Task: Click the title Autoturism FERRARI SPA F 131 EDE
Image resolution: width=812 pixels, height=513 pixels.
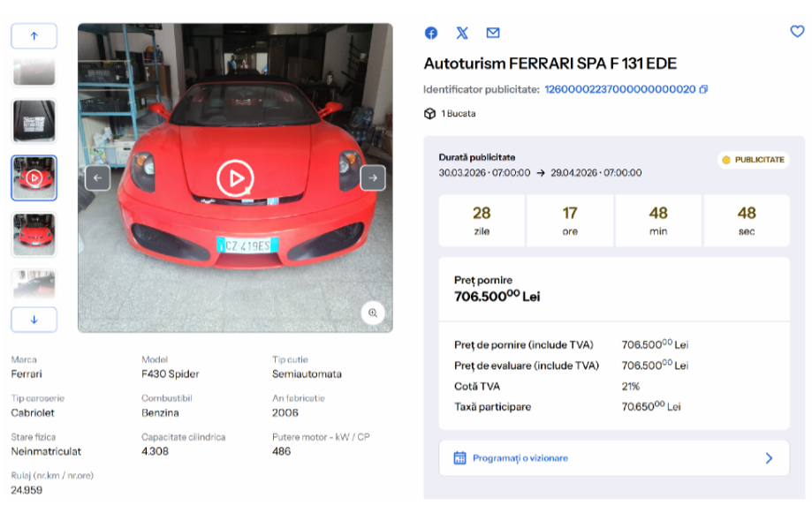Action: click(x=550, y=64)
